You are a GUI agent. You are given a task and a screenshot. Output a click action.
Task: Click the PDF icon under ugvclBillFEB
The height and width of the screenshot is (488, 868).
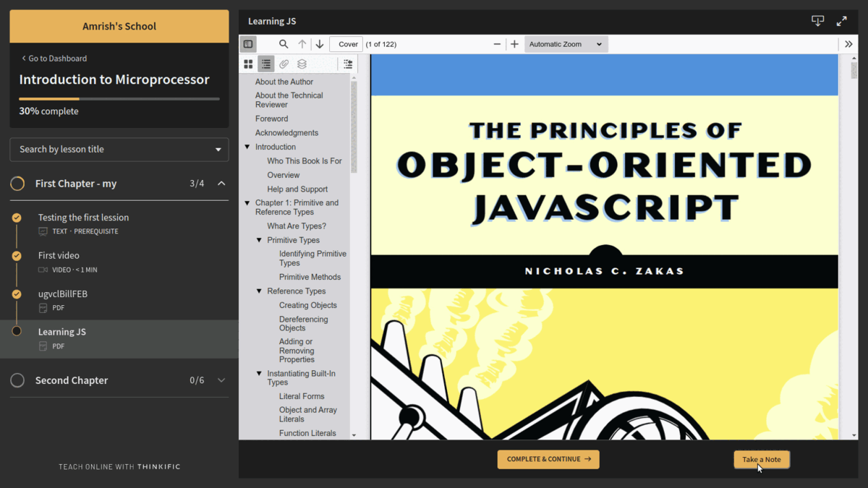coord(43,308)
